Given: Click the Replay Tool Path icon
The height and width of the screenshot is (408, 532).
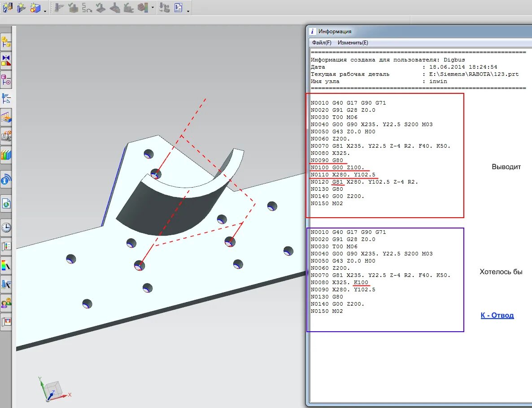Looking at the screenshot, I should pyautogui.click(x=87, y=7).
